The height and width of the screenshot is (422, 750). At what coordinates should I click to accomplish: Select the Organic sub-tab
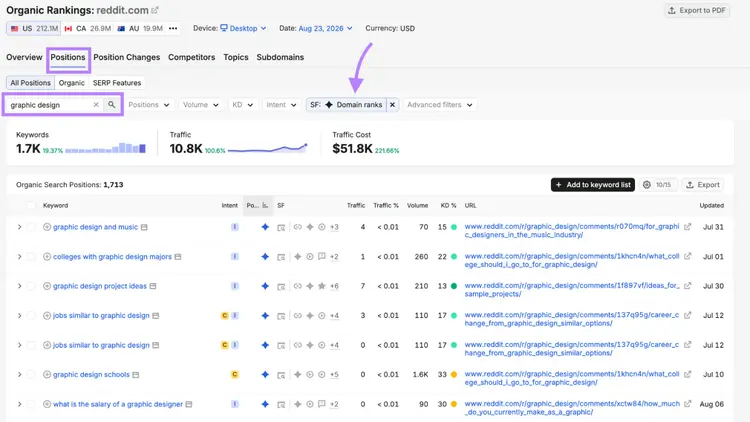[x=72, y=83]
